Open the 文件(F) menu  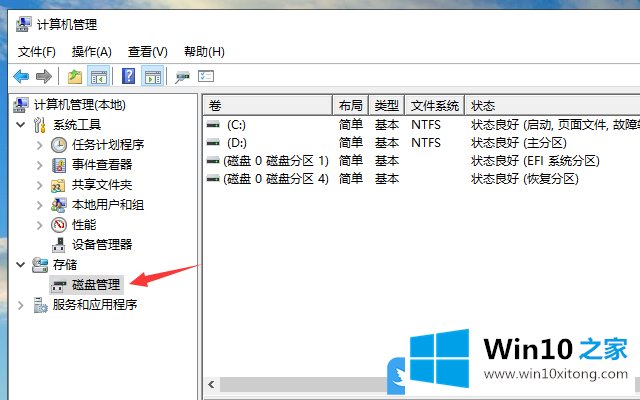click(x=36, y=52)
